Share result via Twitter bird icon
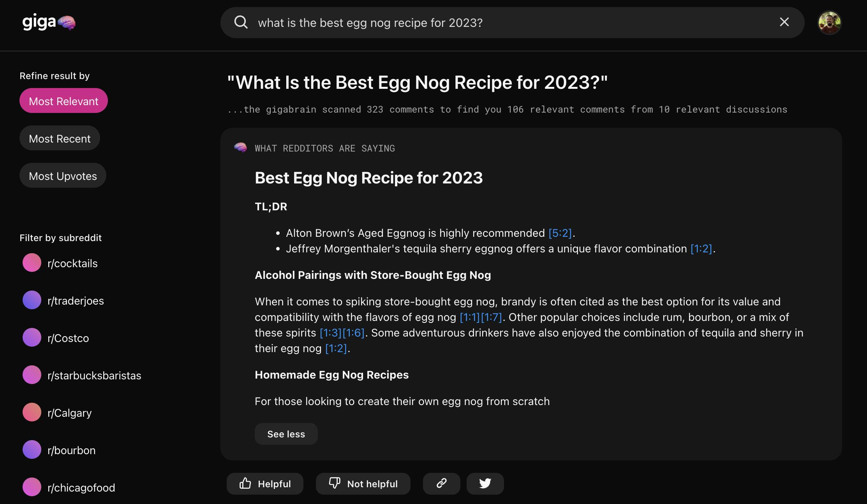Viewport: 867px width, 504px height. click(485, 483)
